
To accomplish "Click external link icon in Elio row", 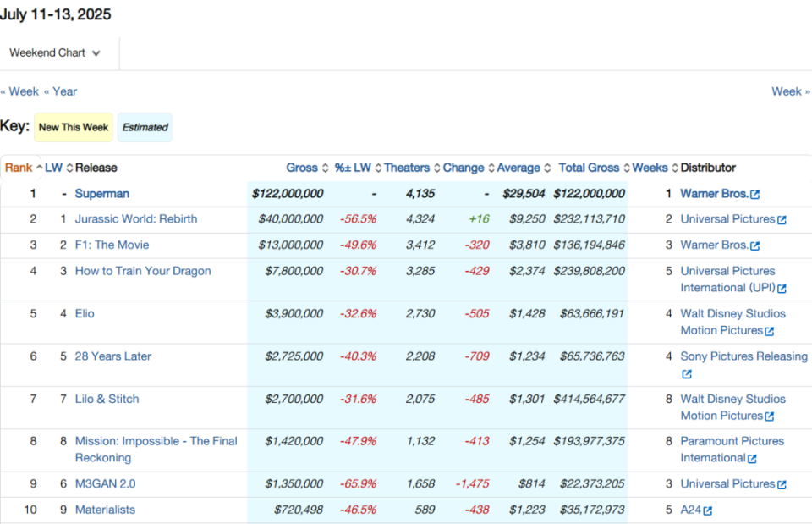I will [x=770, y=331].
